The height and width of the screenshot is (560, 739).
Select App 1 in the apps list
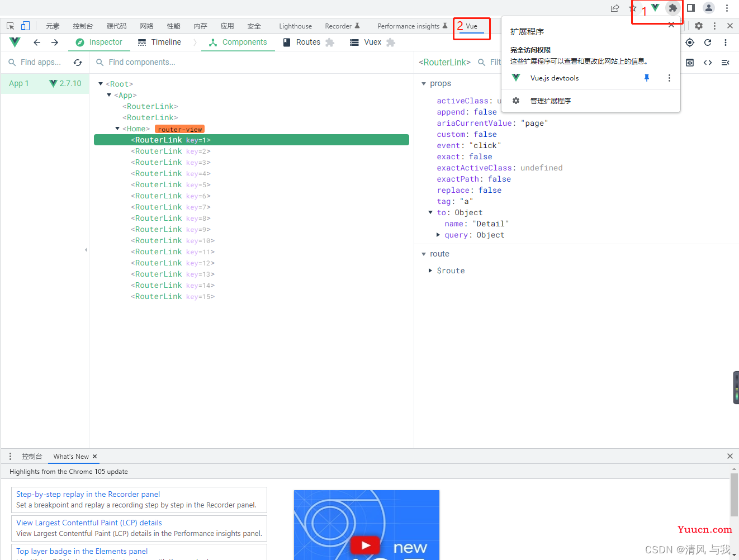click(45, 84)
